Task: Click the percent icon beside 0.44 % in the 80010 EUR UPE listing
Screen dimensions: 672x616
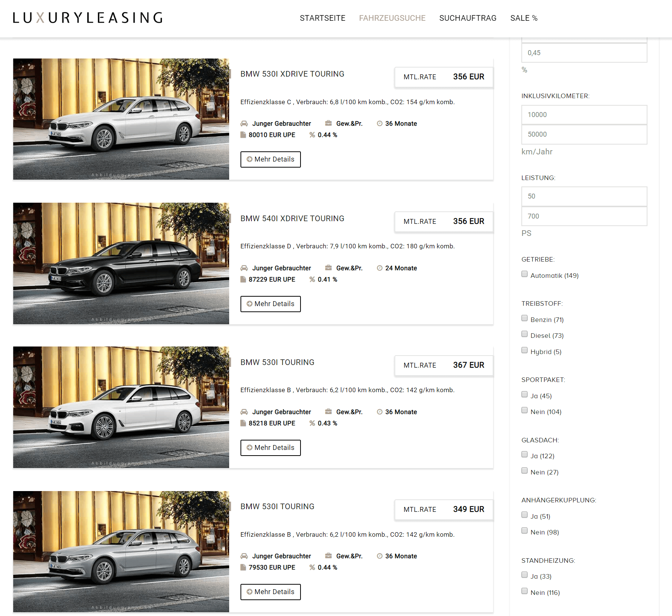Action: (x=312, y=135)
